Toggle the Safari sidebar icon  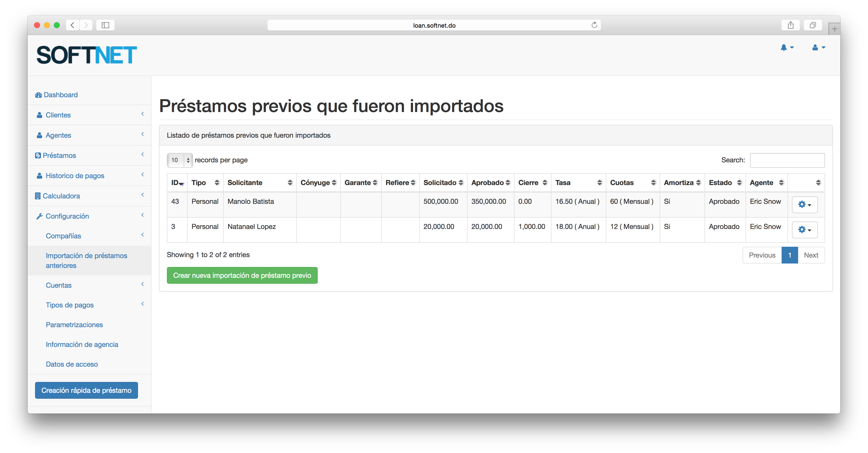(x=105, y=25)
